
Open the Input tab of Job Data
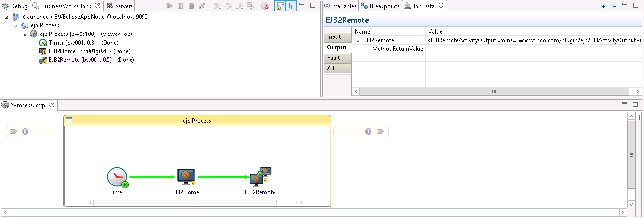tap(337, 37)
